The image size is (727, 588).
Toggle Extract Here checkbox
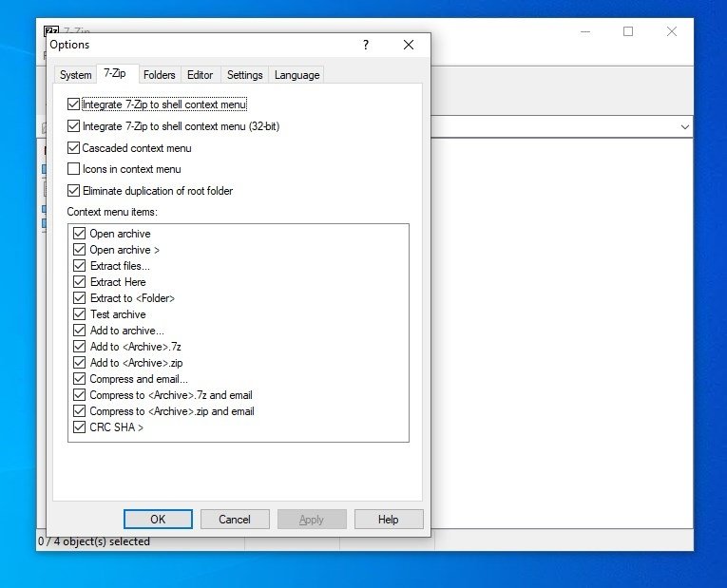[x=79, y=282]
